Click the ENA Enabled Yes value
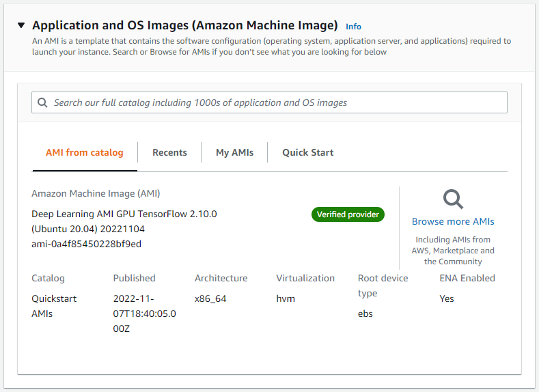 click(447, 298)
